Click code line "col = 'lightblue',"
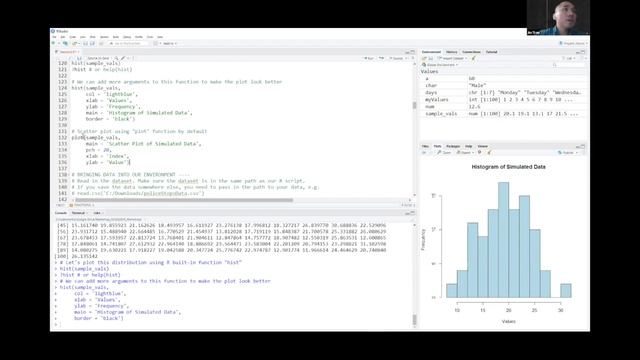Screen dimensions: 640x360 (111, 94)
